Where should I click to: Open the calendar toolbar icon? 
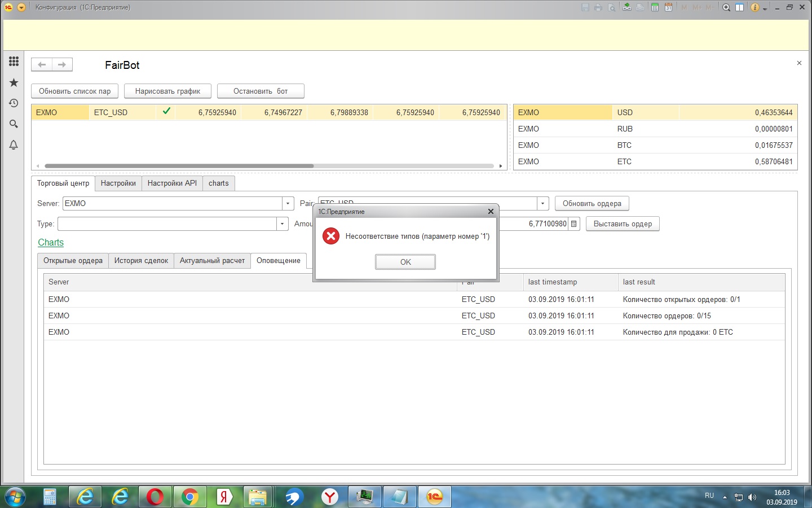(668, 7)
